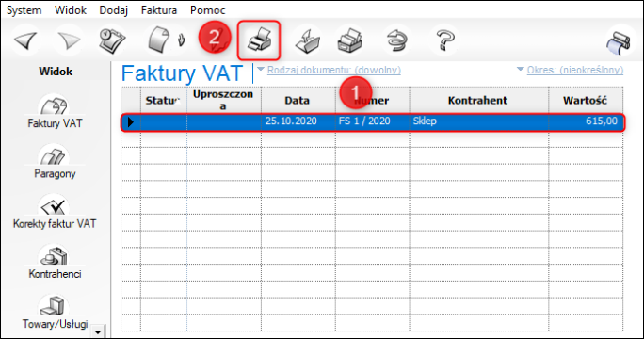The height and width of the screenshot is (339, 644).
Task: Open the Paragony sidebar view
Action: [55, 162]
